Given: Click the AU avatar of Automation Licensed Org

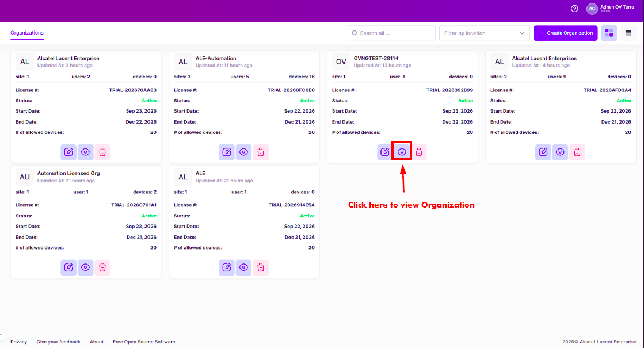Looking at the screenshot, I should 25,177.
